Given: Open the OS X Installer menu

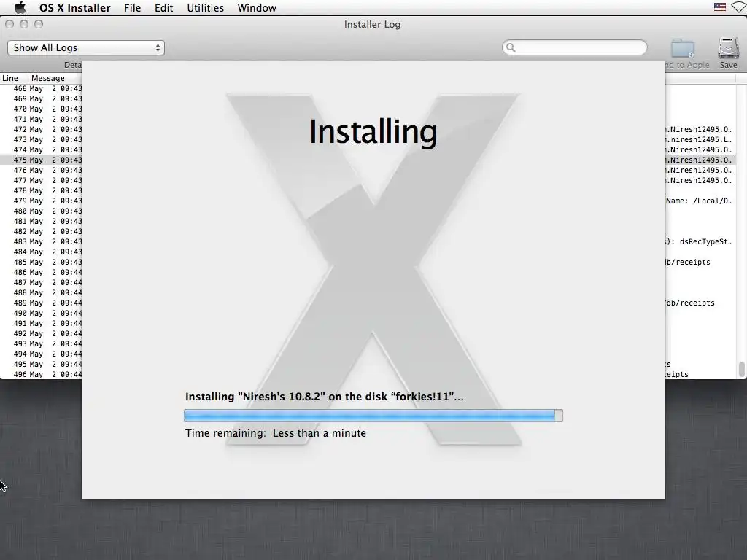Looking at the screenshot, I should tap(75, 7).
